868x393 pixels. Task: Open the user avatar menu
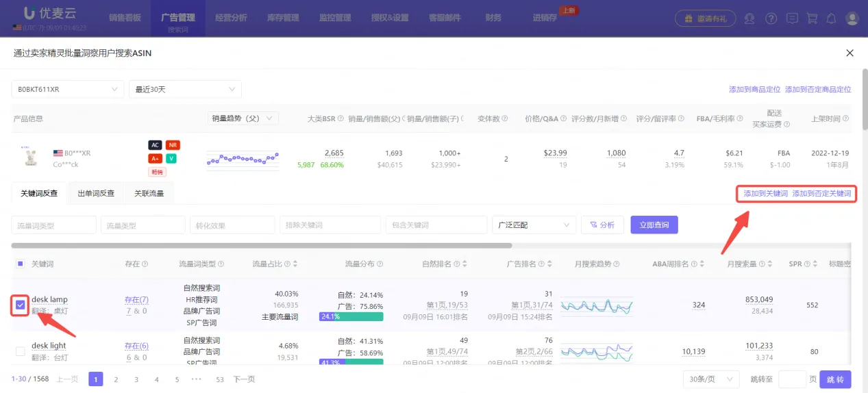coord(852,18)
